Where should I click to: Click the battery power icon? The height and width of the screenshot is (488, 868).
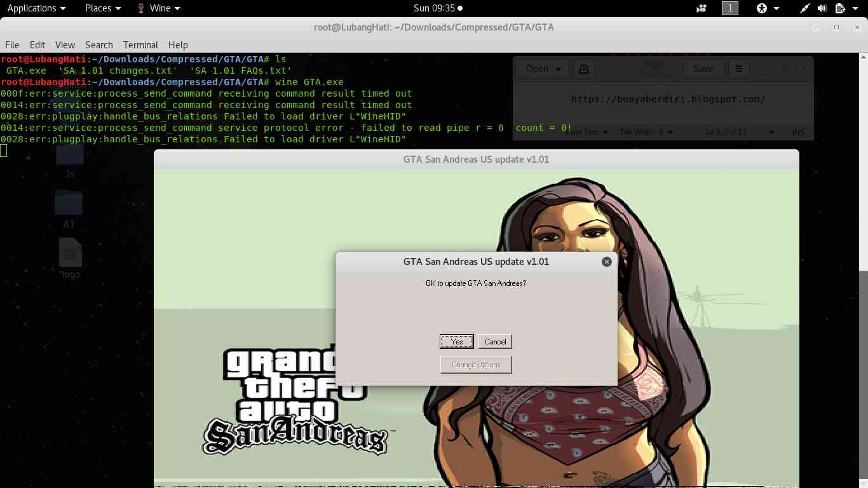click(840, 8)
